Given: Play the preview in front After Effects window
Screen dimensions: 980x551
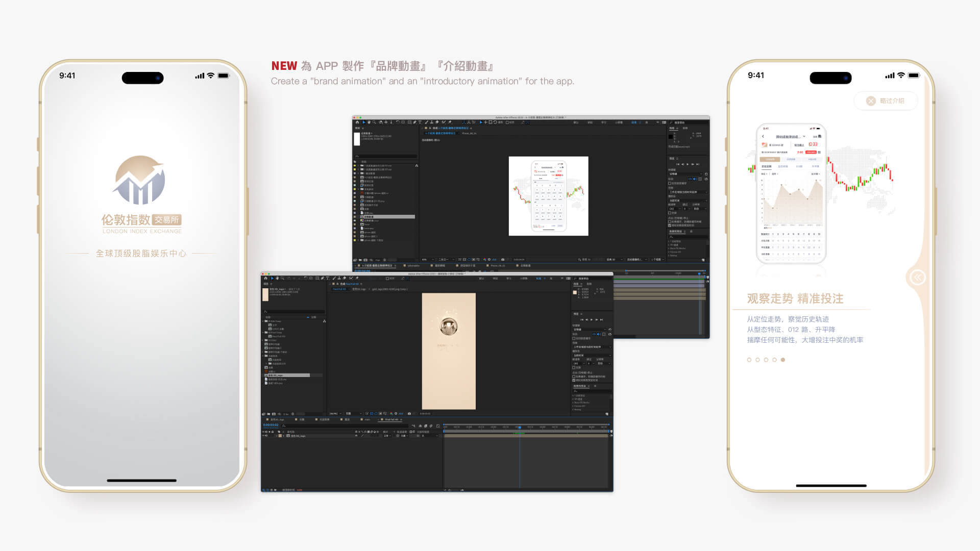Looking at the screenshot, I should click(x=592, y=320).
